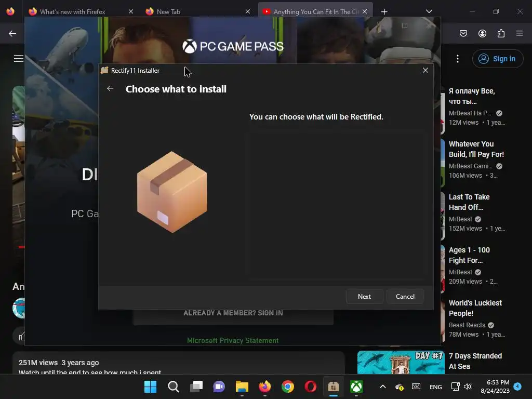Viewport: 532px width, 399px height.
Task: Open the Chat app on the taskbar
Action: click(x=219, y=387)
